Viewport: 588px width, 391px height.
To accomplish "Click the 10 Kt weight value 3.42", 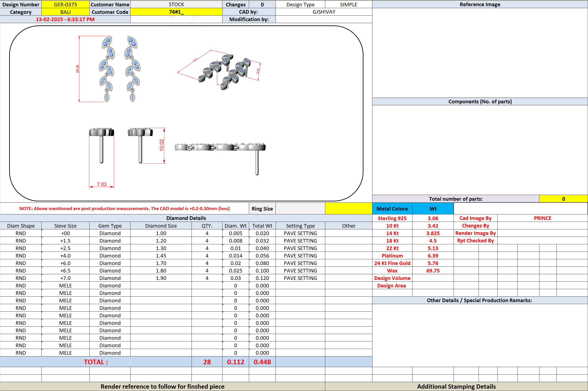I will point(433,226).
